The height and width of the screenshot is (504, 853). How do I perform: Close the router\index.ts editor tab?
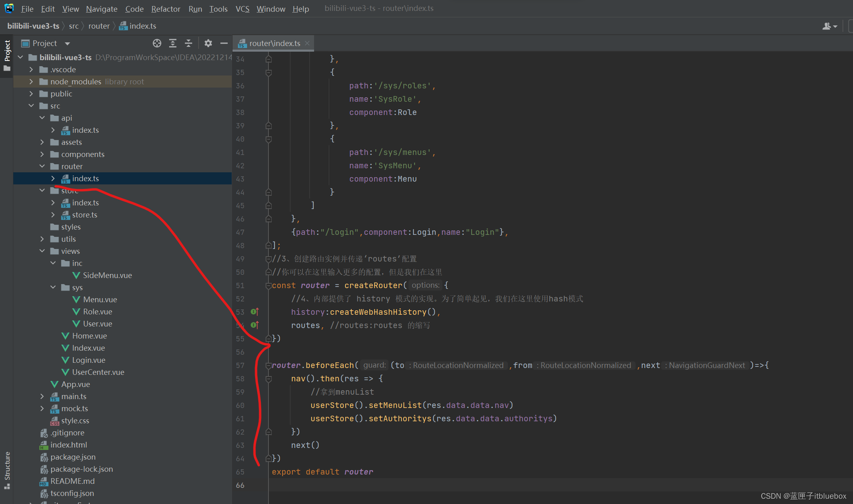pyautogui.click(x=308, y=43)
